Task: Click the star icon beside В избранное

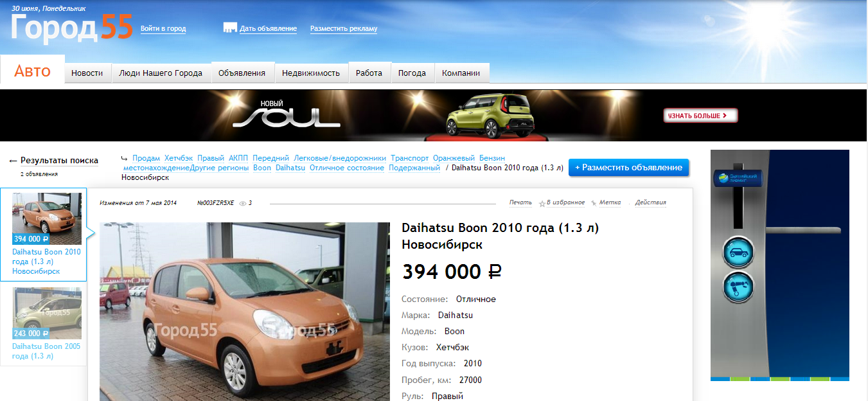Action: [542, 203]
